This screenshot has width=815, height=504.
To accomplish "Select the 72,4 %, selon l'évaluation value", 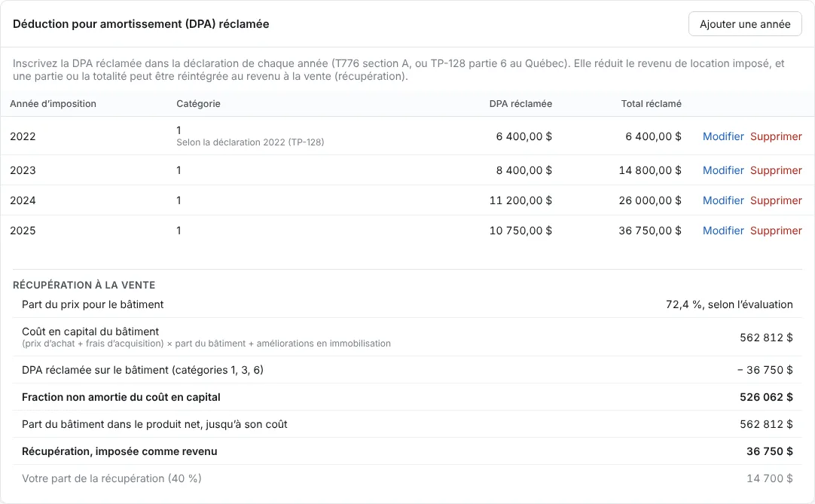I will click(x=729, y=304).
